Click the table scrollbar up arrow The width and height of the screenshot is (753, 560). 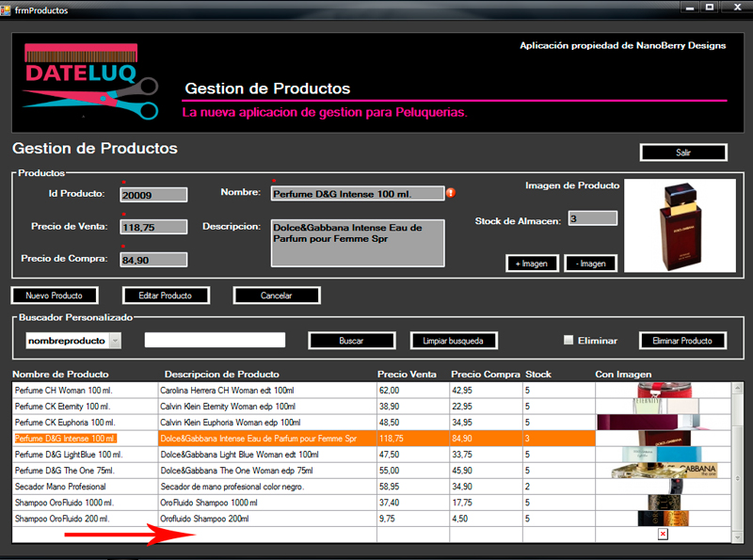738,388
